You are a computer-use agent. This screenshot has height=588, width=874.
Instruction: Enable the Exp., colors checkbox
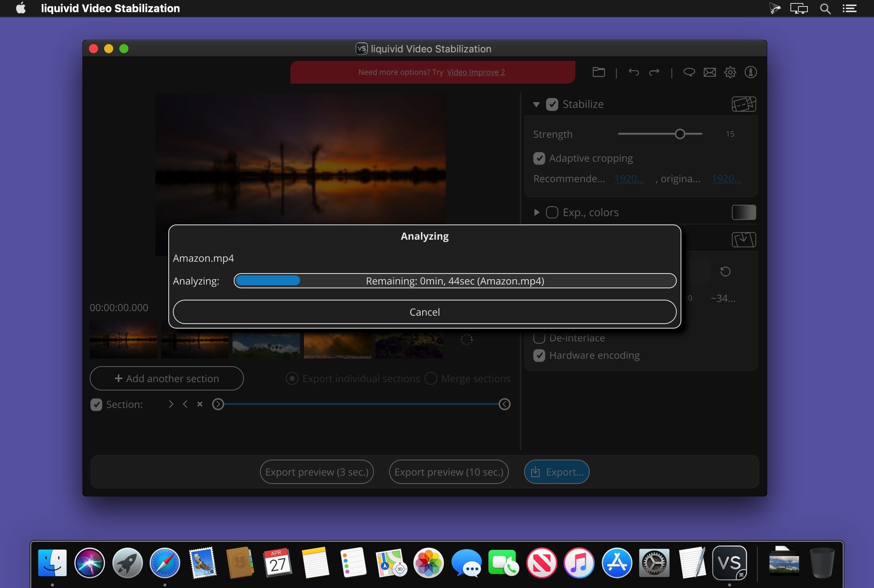tap(552, 212)
